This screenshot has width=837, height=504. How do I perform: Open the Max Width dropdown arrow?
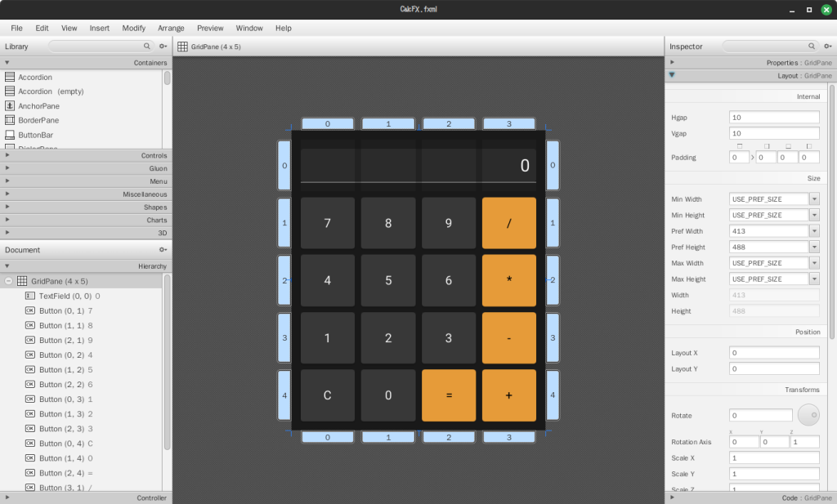(x=815, y=263)
